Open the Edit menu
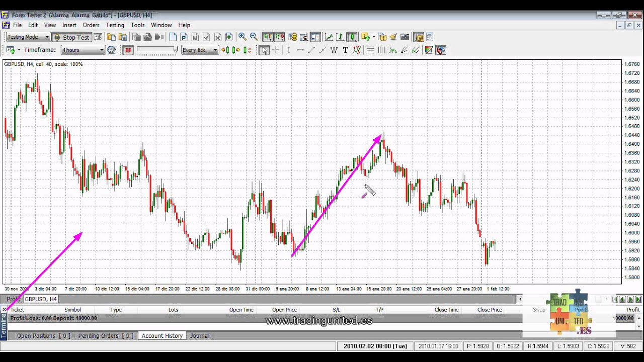The image size is (644, 362). tap(33, 25)
